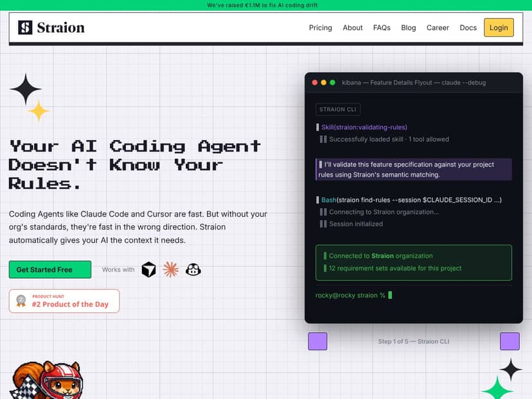This screenshot has height=399, width=532.
Task: Click the Product Hunt medal icon
Action: point(21,300)
